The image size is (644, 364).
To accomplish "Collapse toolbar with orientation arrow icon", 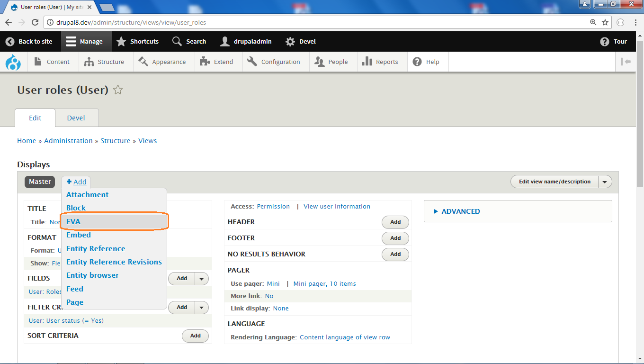I will [626, 62].
